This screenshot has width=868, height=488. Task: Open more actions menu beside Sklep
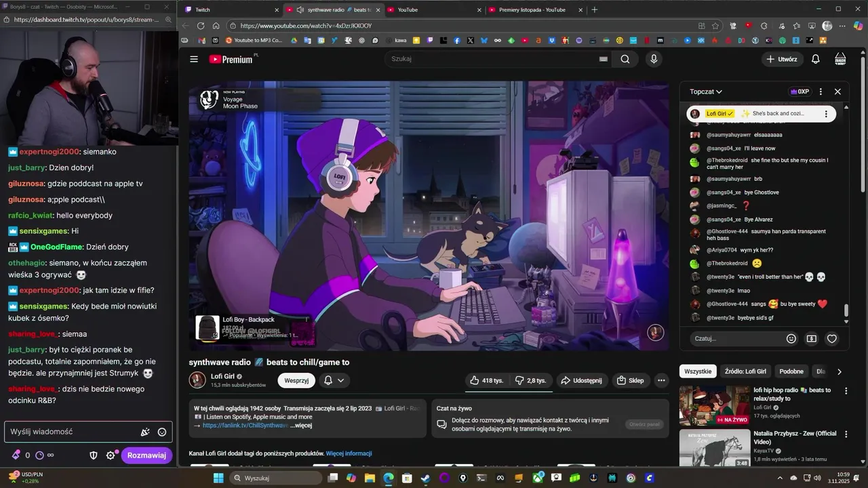pos(661,380)
